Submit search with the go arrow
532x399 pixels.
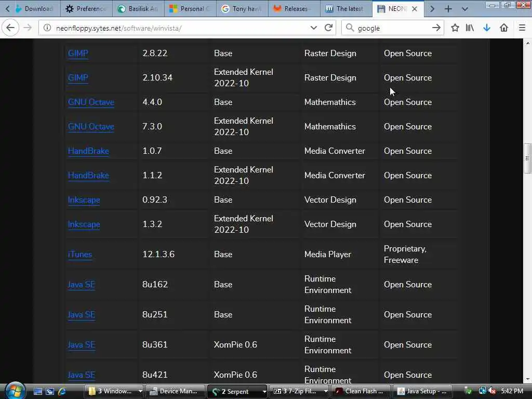click(436, 28)
